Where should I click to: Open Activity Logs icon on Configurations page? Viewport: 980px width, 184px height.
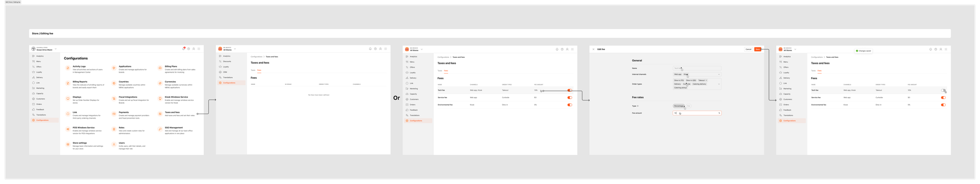[x=68, y=68]
